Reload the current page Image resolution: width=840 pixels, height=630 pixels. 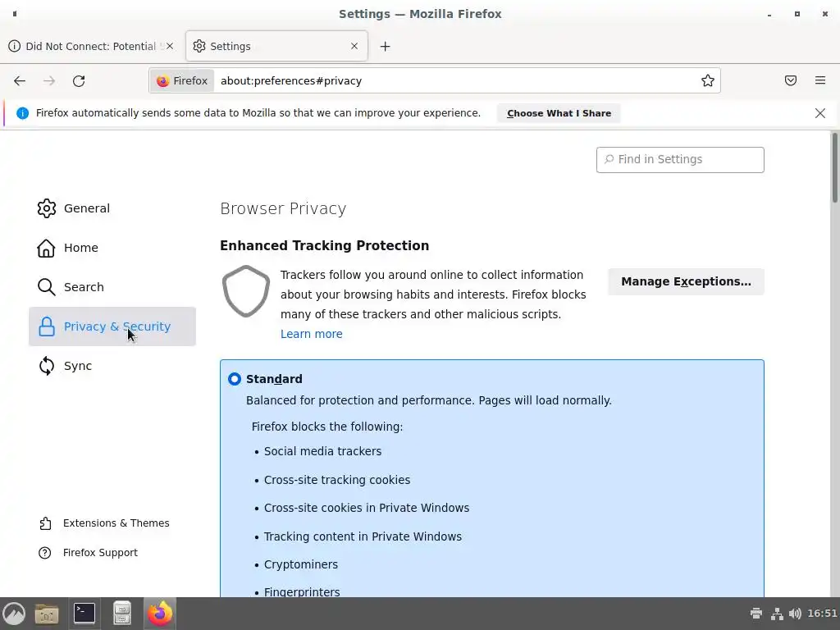tap(79, 81)
